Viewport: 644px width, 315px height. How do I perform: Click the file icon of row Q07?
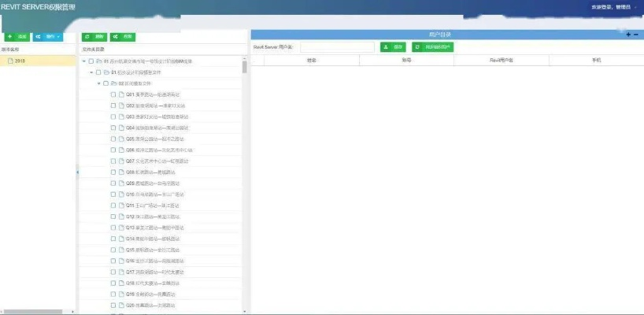(121, 161)
